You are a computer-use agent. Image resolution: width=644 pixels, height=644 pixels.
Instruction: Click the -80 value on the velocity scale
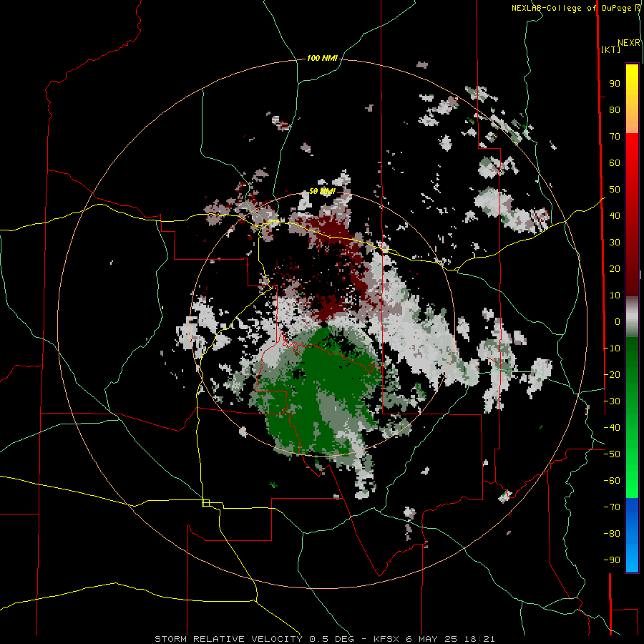[612, 534]
